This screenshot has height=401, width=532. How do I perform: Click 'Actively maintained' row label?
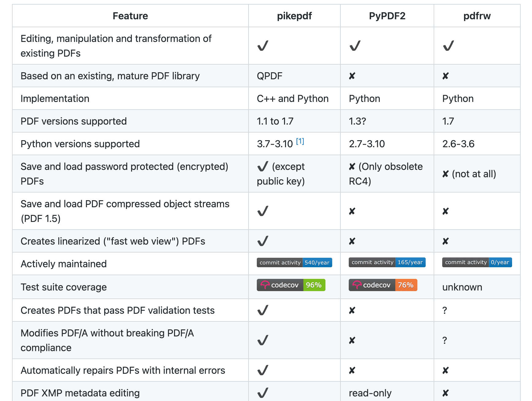click(64, 264)
